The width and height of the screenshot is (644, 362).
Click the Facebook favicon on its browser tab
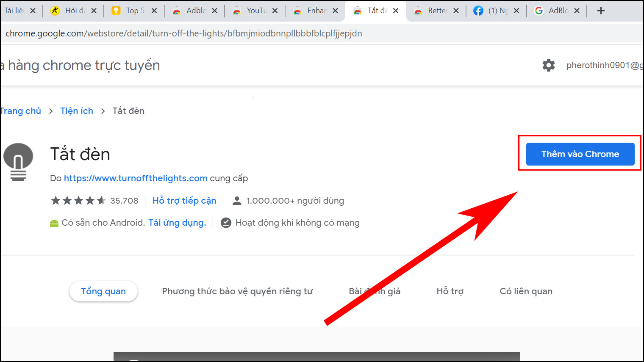(479, 11)
